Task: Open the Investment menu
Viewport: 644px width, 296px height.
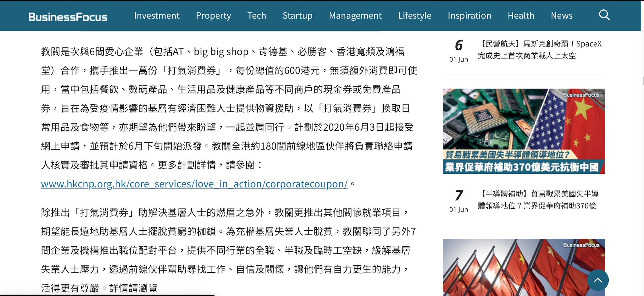Action: coord(157,15)
